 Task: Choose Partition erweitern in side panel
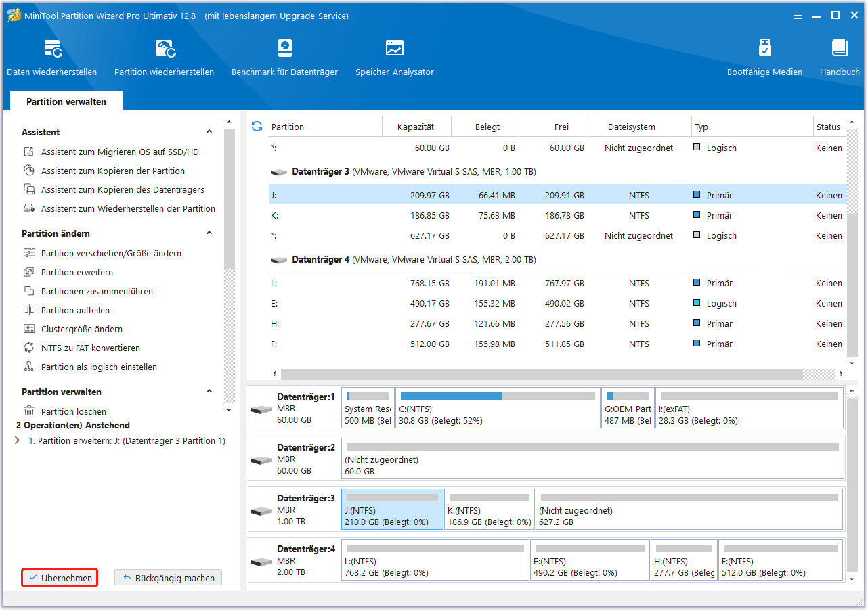[x=77, y=273]
